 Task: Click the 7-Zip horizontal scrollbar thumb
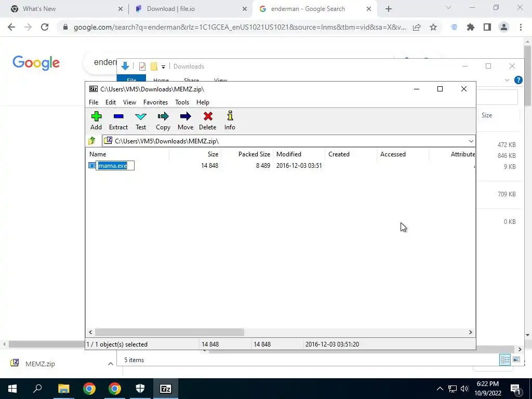169,332
